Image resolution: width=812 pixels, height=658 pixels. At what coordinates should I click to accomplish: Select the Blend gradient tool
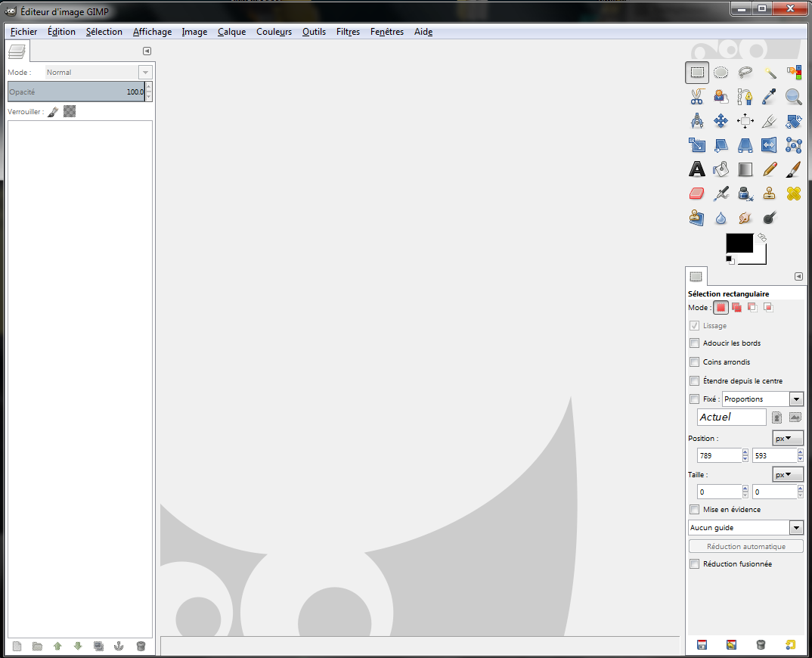coord(745,169)
